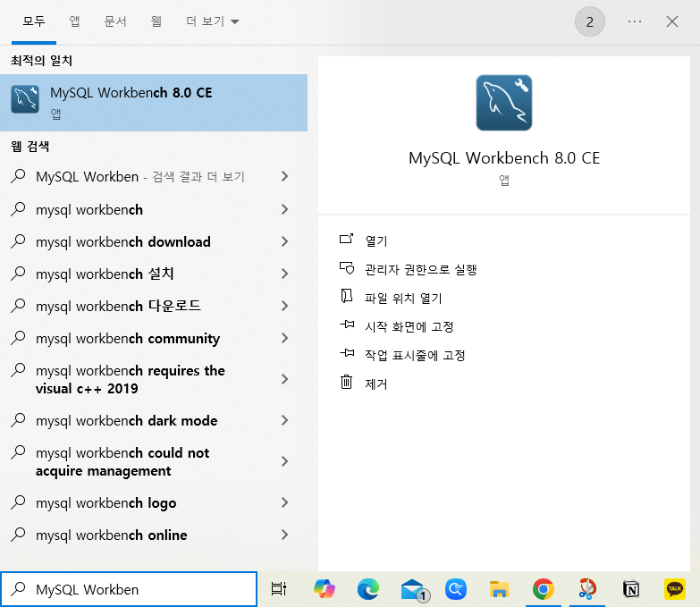Screen dimensions: 700x607
Task: Open Notion from the taskbar
Action: coord(631,589)
